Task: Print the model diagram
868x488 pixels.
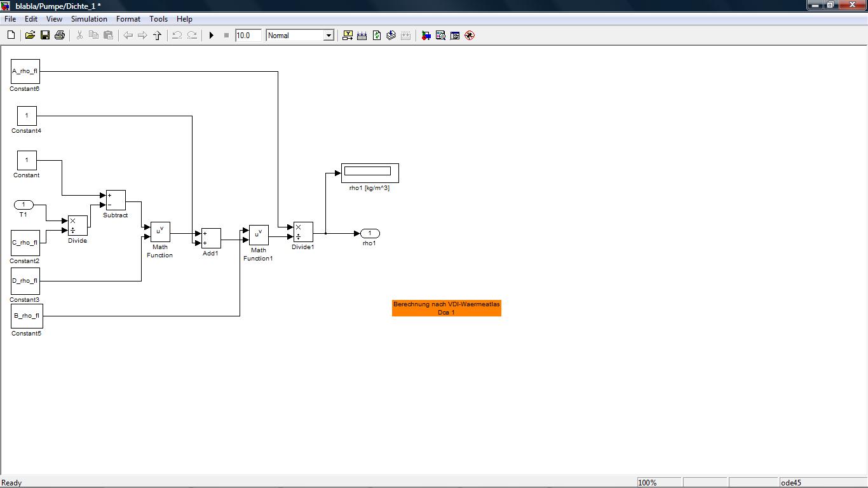Action: click(60, 36)
